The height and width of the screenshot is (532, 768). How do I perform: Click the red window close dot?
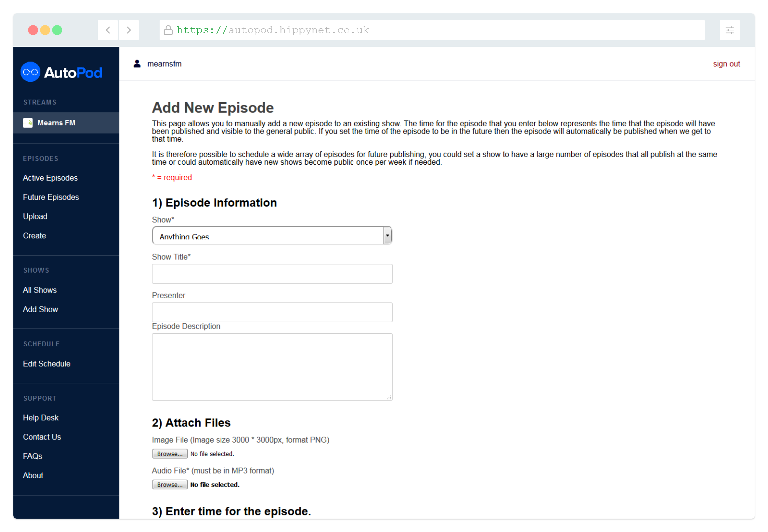(33, 30)
